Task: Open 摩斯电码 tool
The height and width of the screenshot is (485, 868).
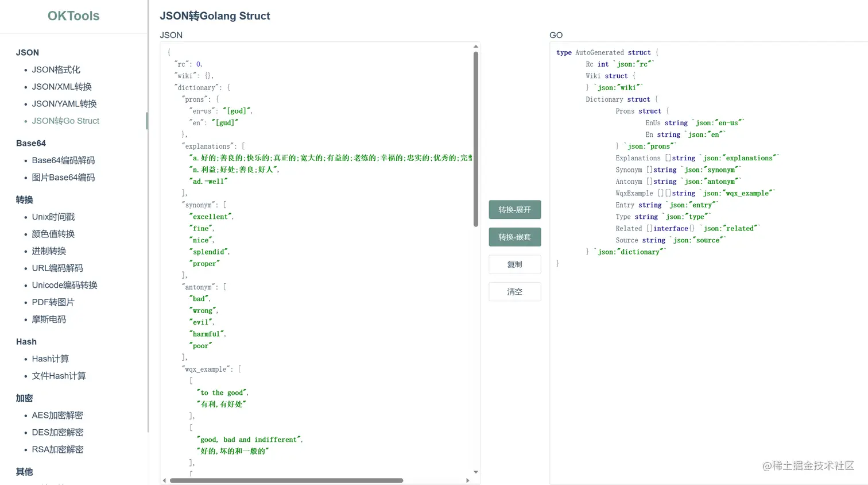Action: pos(49,320)
